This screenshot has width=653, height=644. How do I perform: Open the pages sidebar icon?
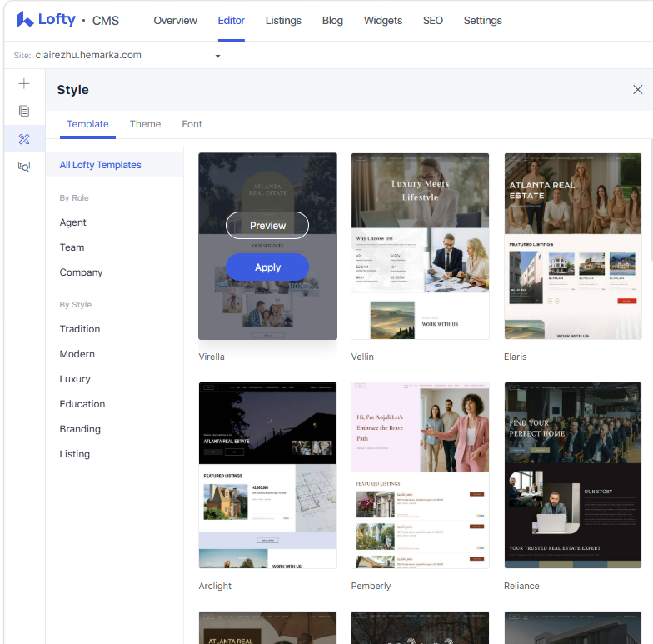tap(24, 112)
